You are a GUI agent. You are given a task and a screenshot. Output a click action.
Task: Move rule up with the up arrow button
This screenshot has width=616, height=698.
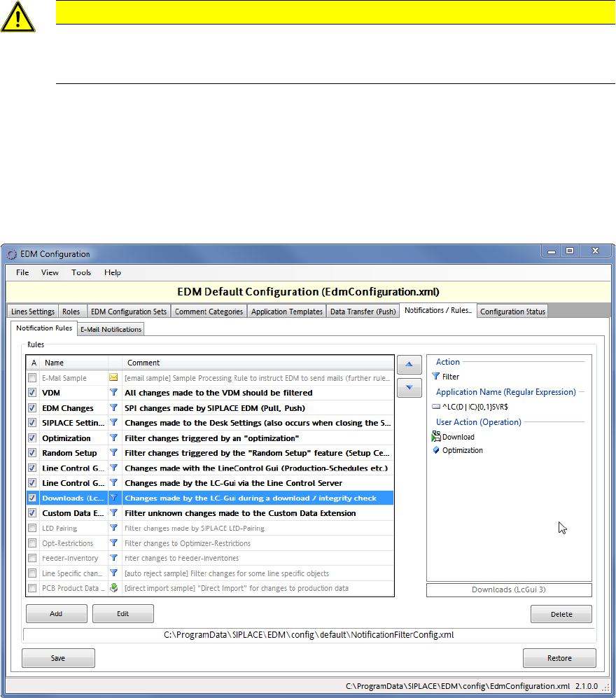pyautogui.click(x=409, y=365)
